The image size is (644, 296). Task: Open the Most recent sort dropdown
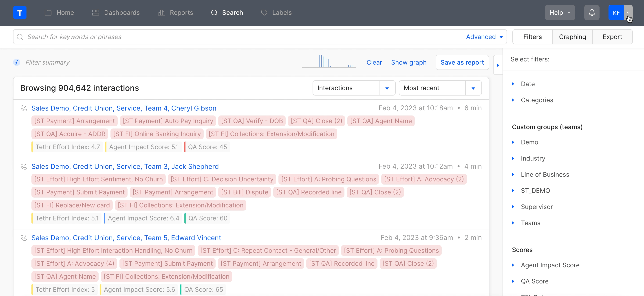pyautogui.click(x=440, y=88)
